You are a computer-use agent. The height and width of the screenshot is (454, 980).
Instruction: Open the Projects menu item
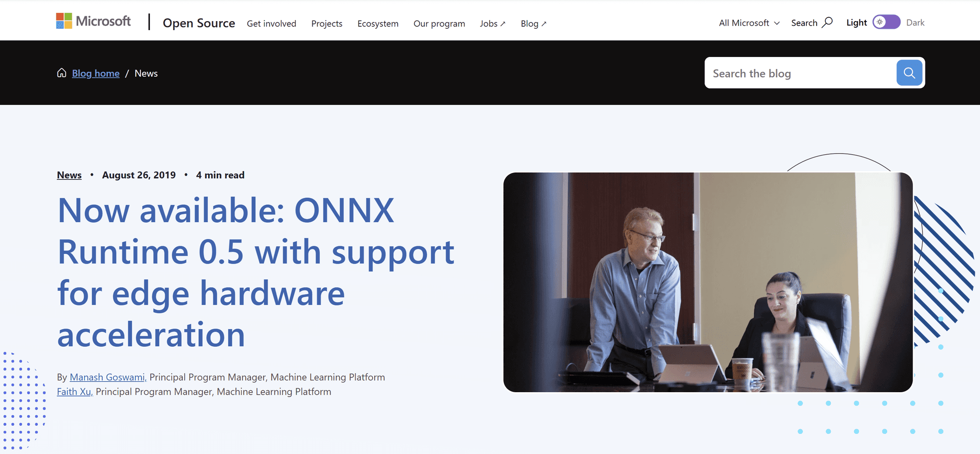(327, 23)
